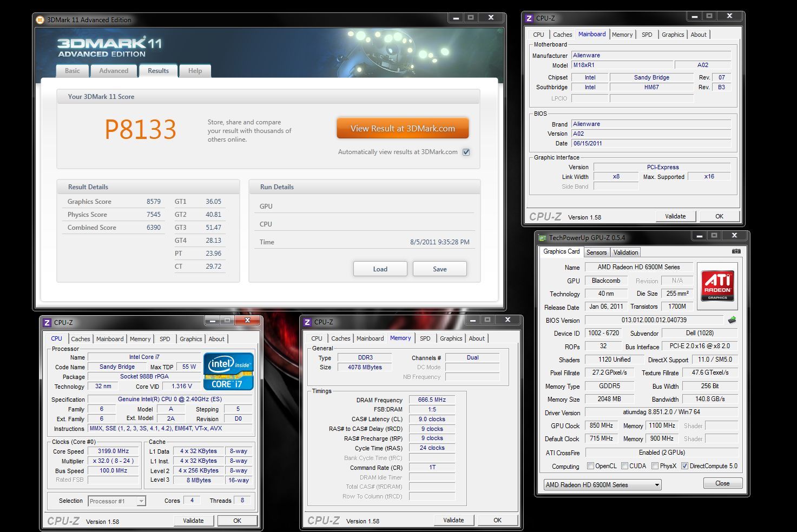Switch to the Basic tab in 3DMark 11
The height and width of the screenshot is (532, 797).
(73, 71)
